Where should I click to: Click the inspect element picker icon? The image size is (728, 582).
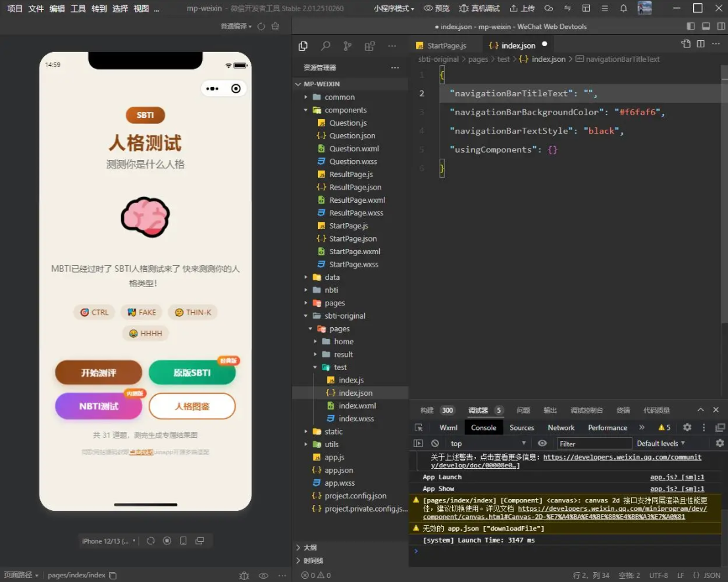(x=419, y=427)
